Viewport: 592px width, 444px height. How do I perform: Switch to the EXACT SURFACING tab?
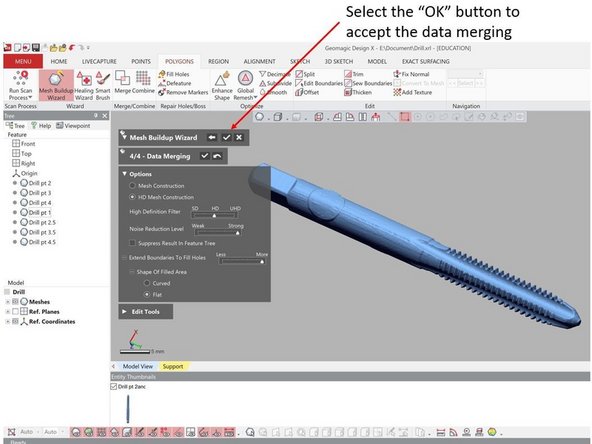[x=426, y=61]
